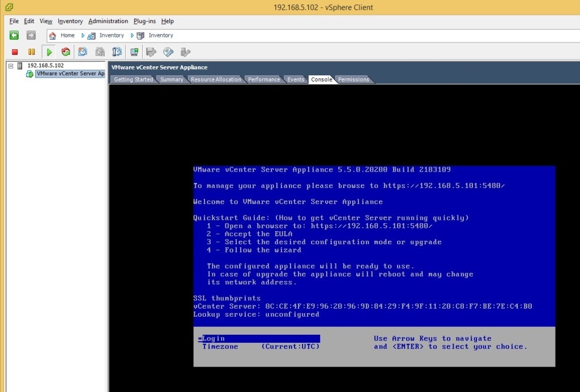
Task: Click the Home house icon
Action: pyautogui.click(x=53, y=36)
